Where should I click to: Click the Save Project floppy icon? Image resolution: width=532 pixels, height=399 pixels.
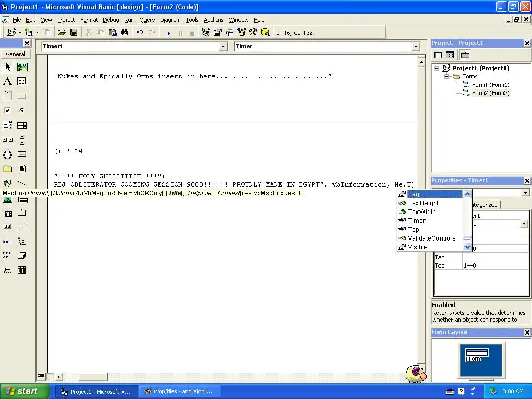[x=74, y=33]
